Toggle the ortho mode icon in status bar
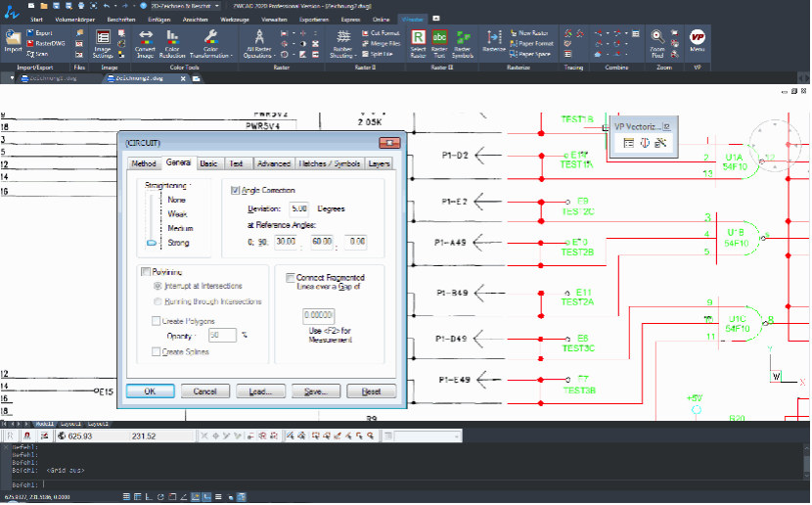The width and height of the screenshot is (812, 505). (149, 497)
